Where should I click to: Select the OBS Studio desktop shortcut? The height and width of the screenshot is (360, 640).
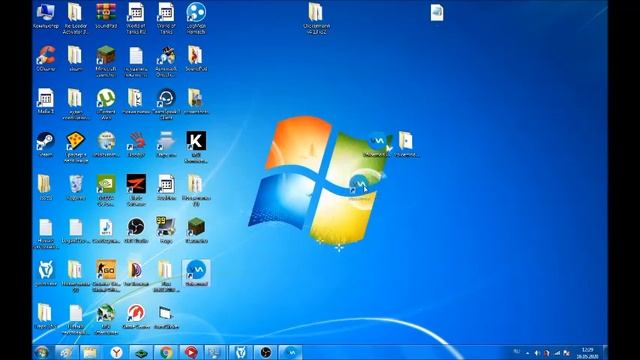(x=136, y=228)
